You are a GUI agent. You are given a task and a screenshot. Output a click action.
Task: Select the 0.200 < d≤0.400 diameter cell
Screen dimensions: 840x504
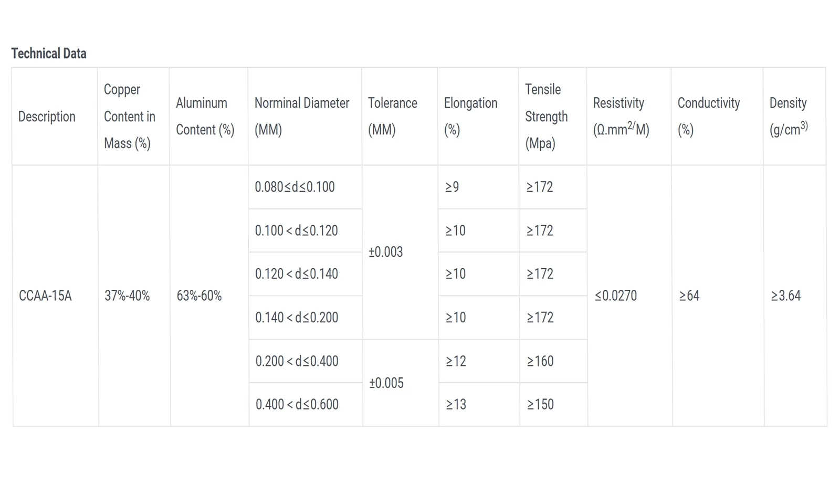306,361
